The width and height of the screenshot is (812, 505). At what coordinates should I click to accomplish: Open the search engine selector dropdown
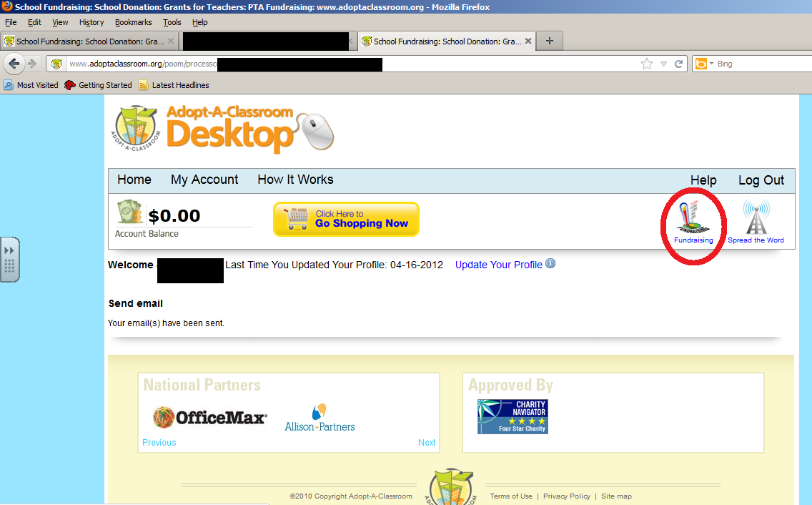tap(711, 64)
